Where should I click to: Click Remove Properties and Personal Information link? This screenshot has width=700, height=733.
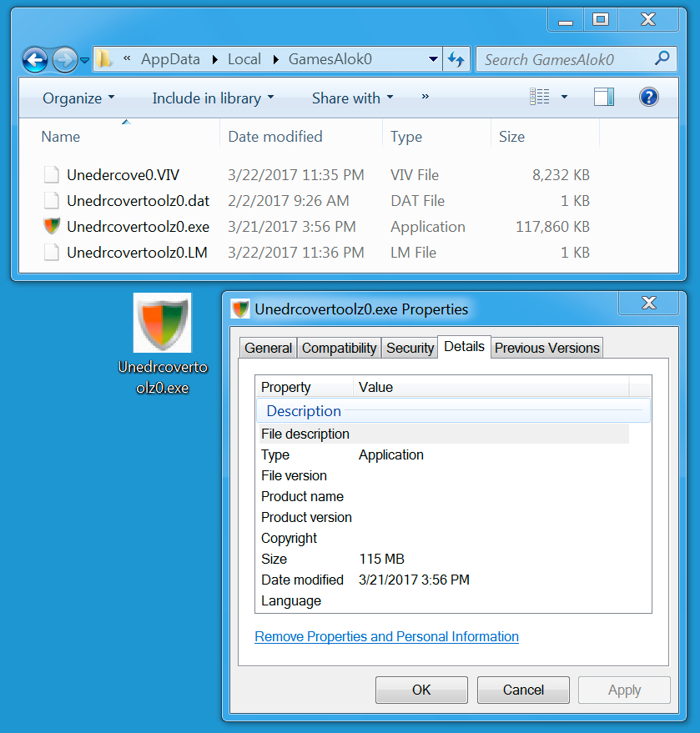386,637
